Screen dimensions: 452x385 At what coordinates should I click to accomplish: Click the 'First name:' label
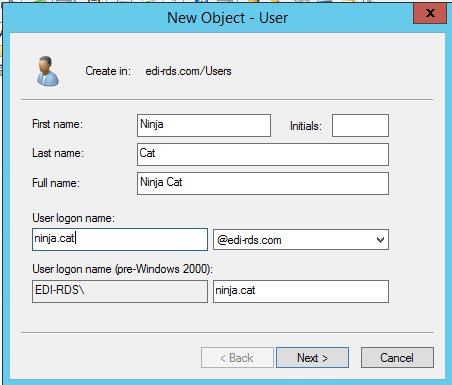click(x=57, y=124)
